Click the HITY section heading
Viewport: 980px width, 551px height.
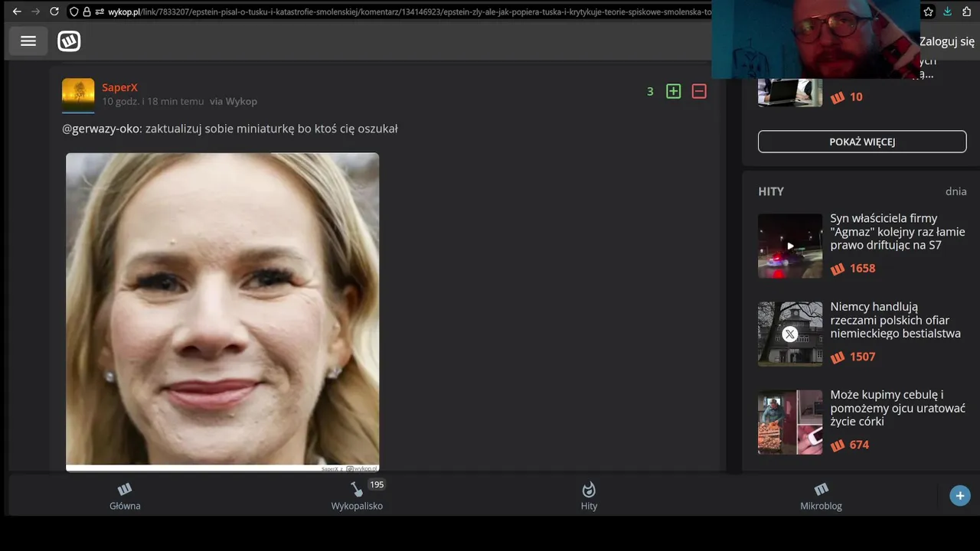(771, 191)
